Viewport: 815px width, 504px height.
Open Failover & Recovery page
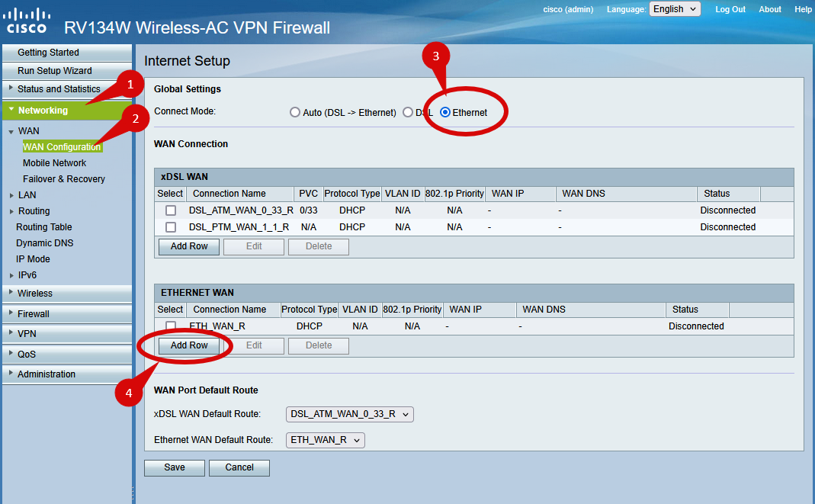coord(64,179)
